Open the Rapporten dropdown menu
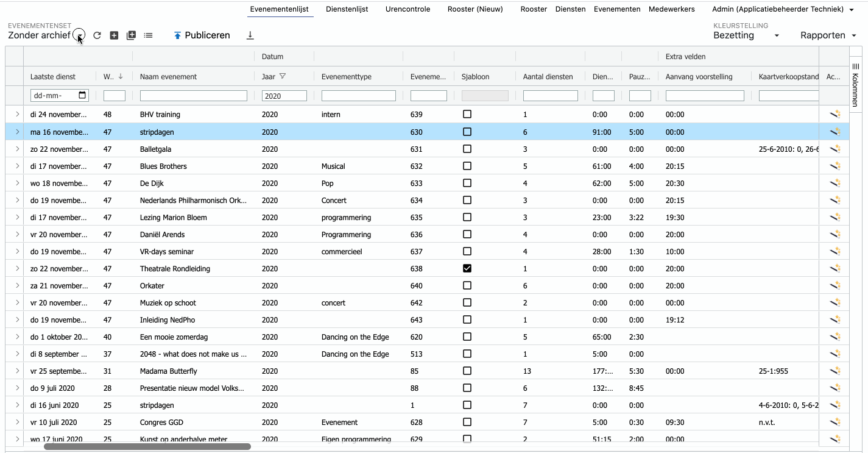Image resolution: width=868 pixels, height=453 pixels. pyautogui.click(x=828, y=35)
